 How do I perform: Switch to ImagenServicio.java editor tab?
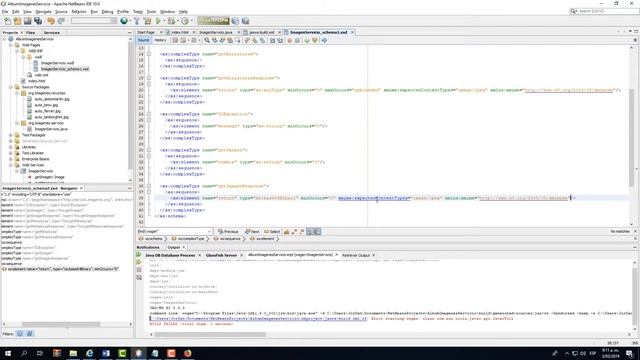click(216, 32)
